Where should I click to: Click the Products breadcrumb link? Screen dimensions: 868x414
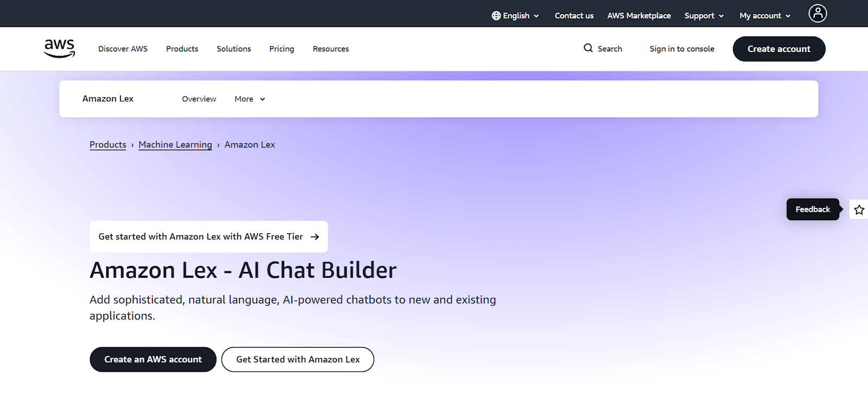[108, 145]
